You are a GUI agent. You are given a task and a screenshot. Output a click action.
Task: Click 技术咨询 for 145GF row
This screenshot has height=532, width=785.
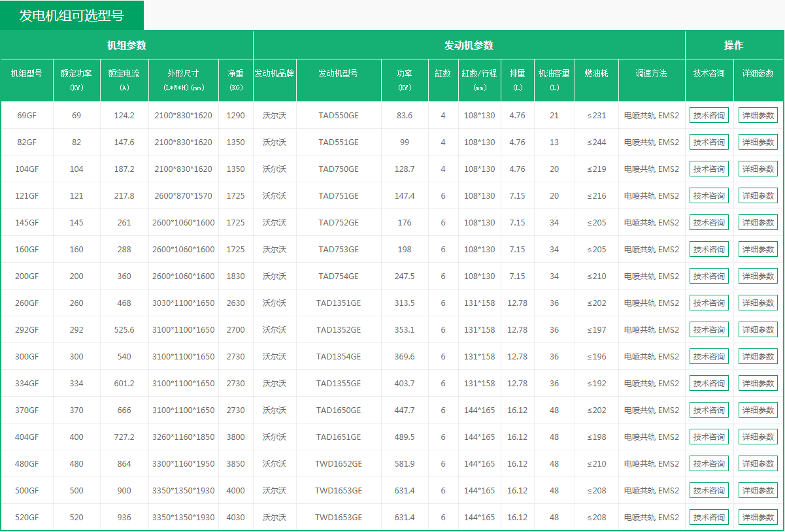[x=709, y=223]
